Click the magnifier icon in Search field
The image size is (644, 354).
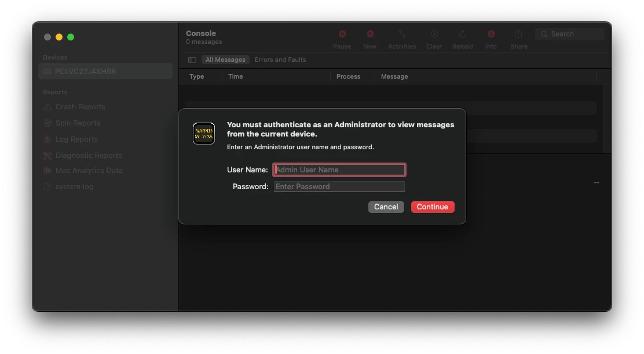click(x=544, y=34)
